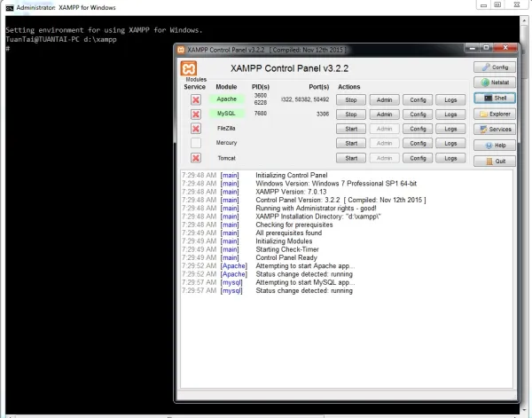Screen dimensions: 532x418
Task: Open Help in XAMPP Control Panel
Action: click(495, 145)
